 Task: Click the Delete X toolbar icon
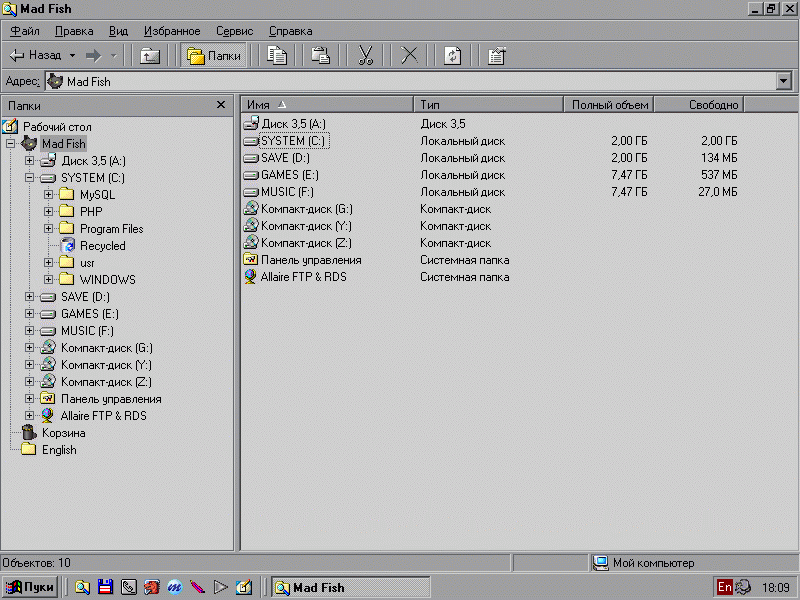pos(409,56)
